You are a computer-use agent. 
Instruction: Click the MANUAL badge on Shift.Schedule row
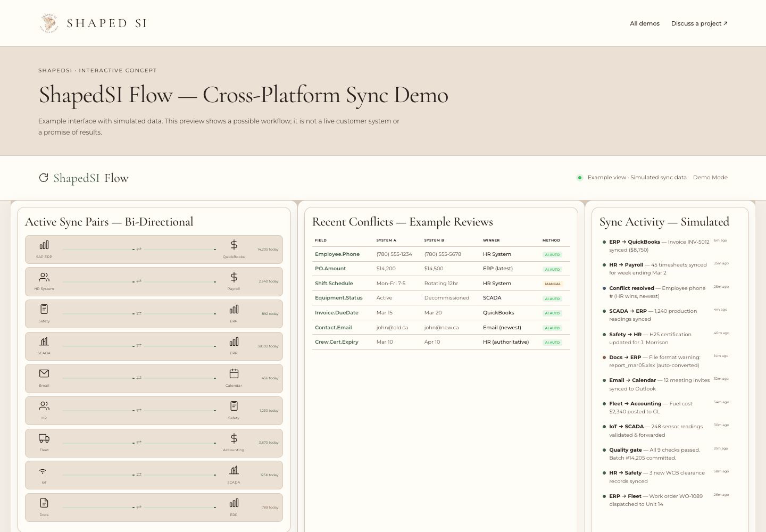553,284
